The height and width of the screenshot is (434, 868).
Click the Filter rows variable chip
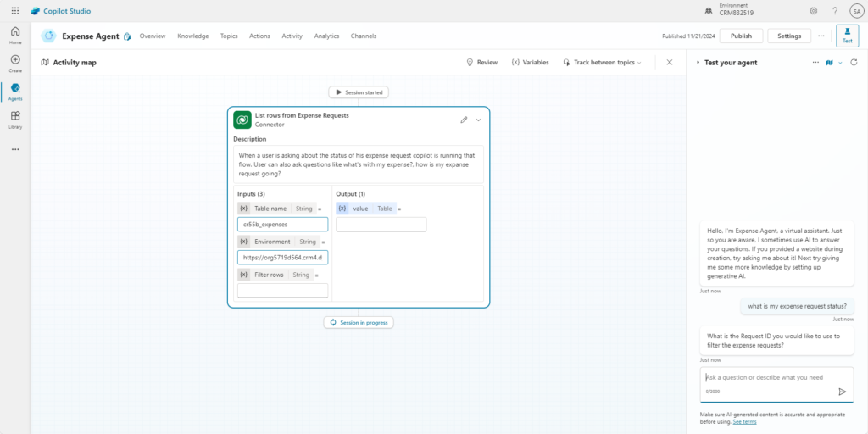coord(275,275)
